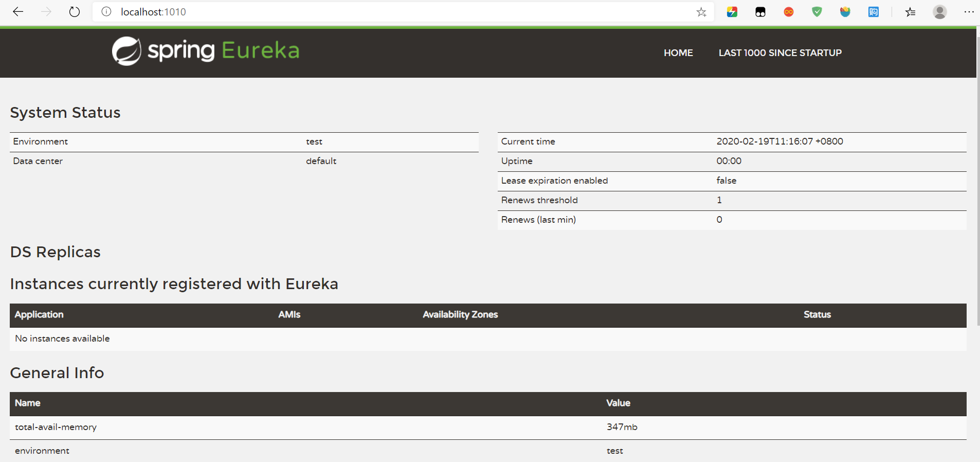Screen dimensions: 980x462
Task: Click the 'Uptime' label
Action: pyautogui.click(x=517, y=161)
